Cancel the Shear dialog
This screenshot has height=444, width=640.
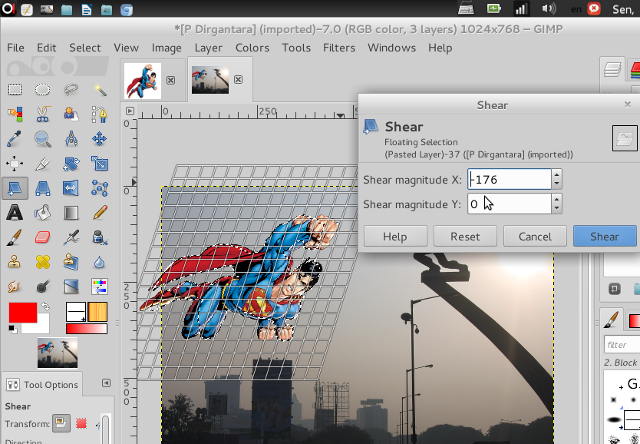pyautogui.click(x=535, y=237)
